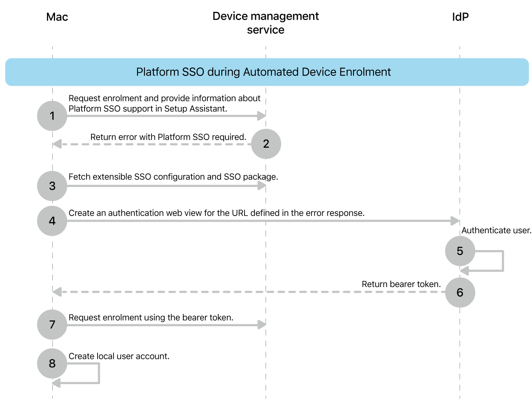Click 'Create an authentication web view' text

pos(216,213)
